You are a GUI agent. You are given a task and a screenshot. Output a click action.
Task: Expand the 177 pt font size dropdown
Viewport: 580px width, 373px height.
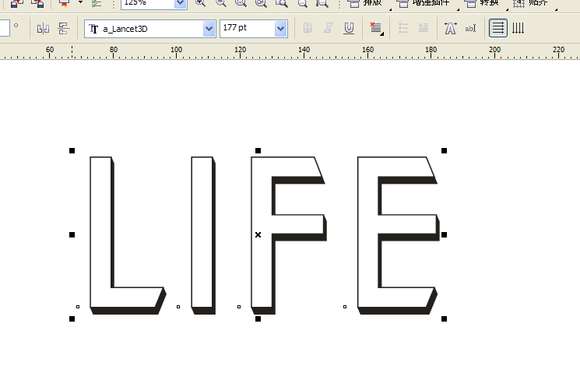pos(281,28)
